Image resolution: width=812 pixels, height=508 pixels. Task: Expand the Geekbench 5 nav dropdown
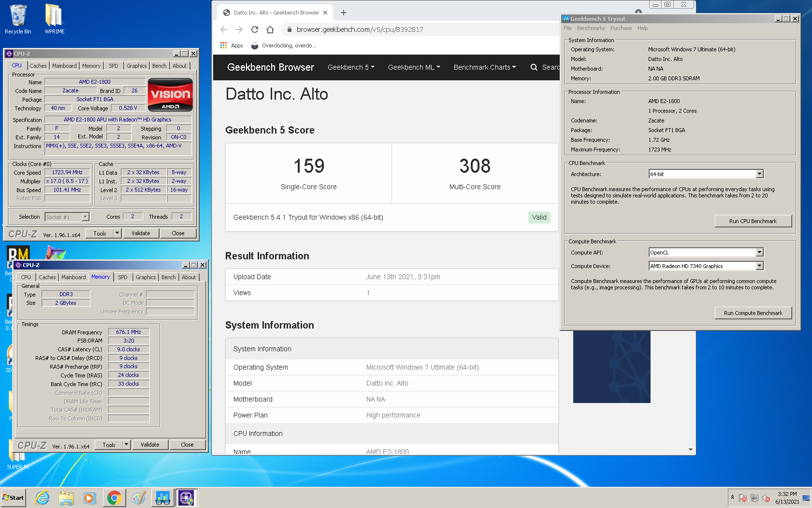[351, 67]
